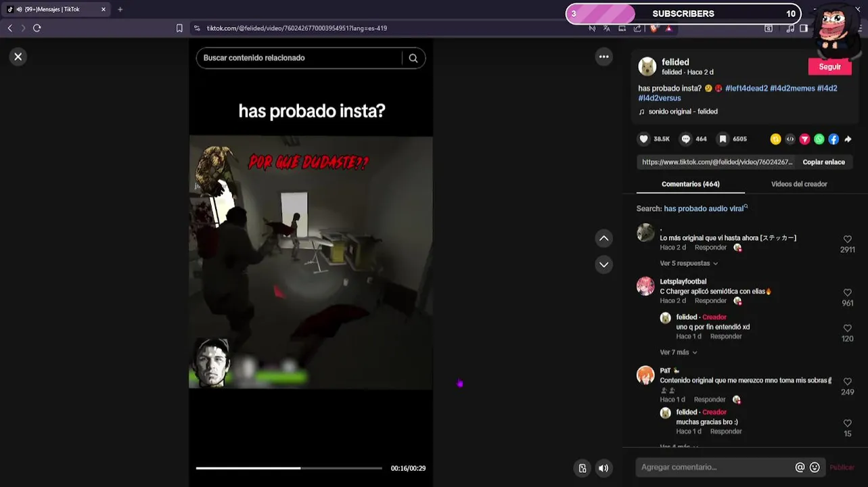Toggle the floating player icon
The width and height of the screenshot is (868, 487).
[x=583, y=468]
